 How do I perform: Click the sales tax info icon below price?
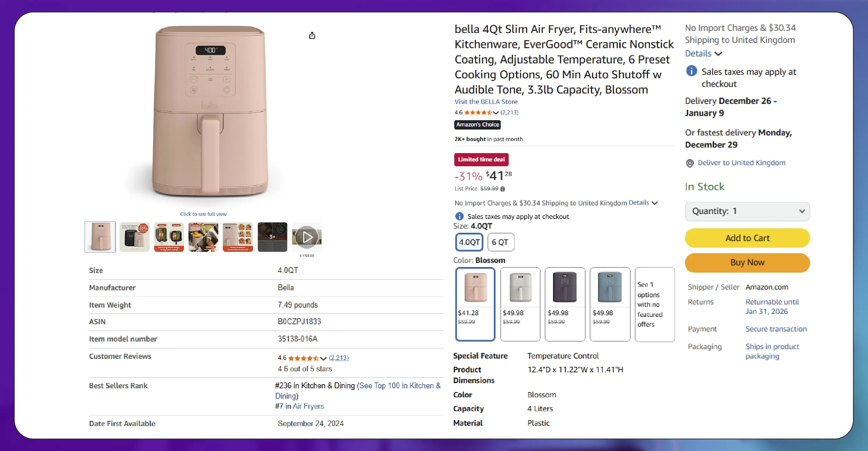[459, 216]
